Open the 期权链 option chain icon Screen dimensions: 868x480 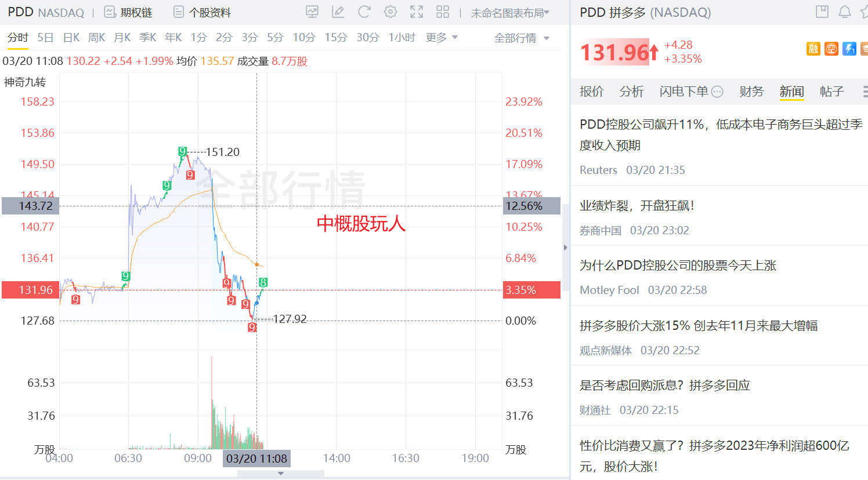(110, 12)
